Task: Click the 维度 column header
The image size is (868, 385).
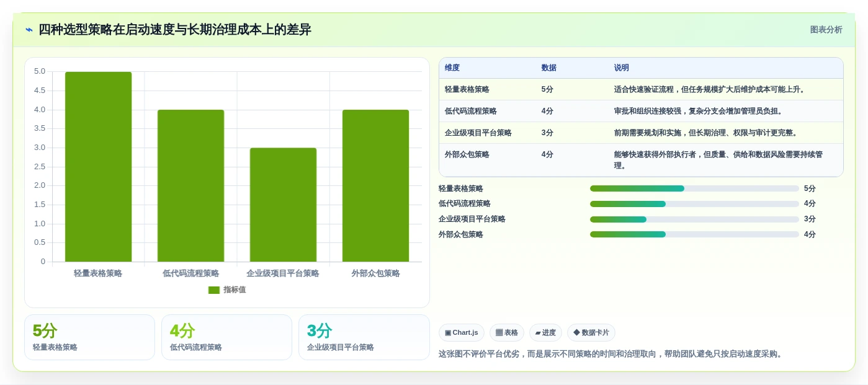Action: click(x=452, y=68)
